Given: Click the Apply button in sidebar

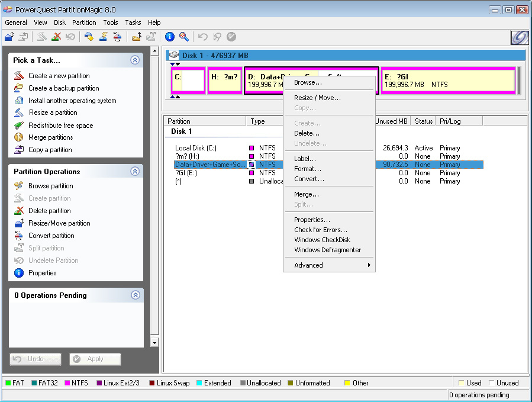Looking at the screenshot, I should pos(95,359).
